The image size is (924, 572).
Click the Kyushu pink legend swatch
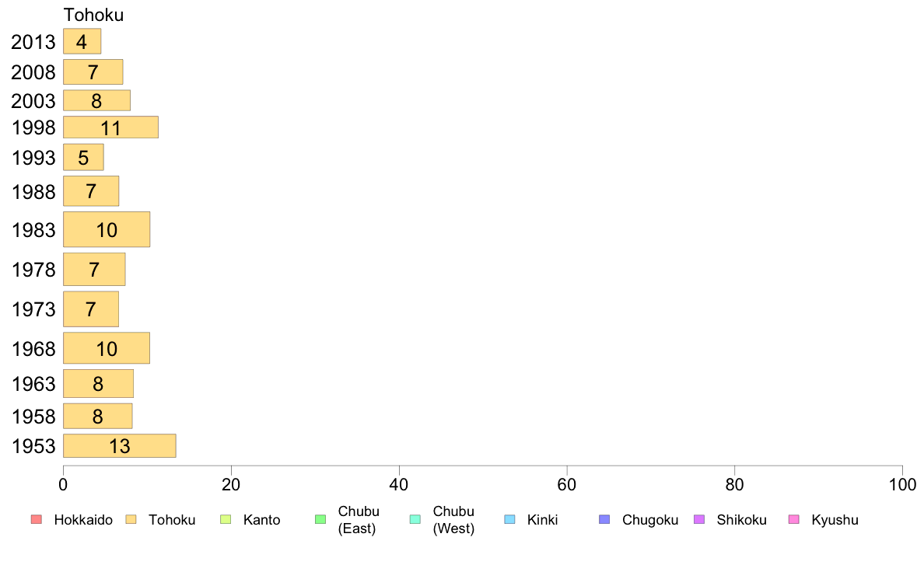click(x=794, y=520)
